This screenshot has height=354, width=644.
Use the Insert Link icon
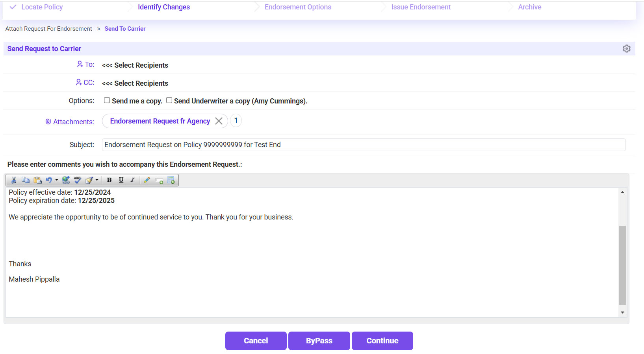click(66, 180)
